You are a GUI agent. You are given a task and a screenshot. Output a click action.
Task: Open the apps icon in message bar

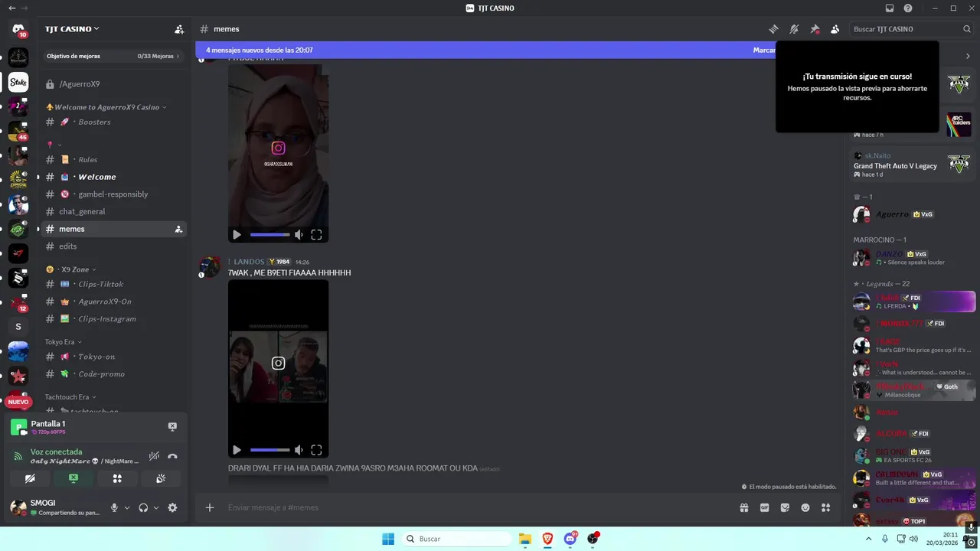coord(825,507)
